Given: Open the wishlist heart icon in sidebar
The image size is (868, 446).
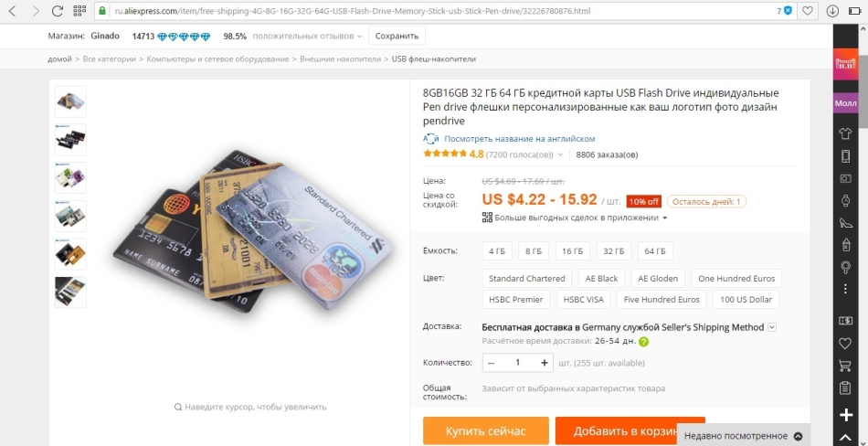Looking at the screenshot, I should coord(845,344).
